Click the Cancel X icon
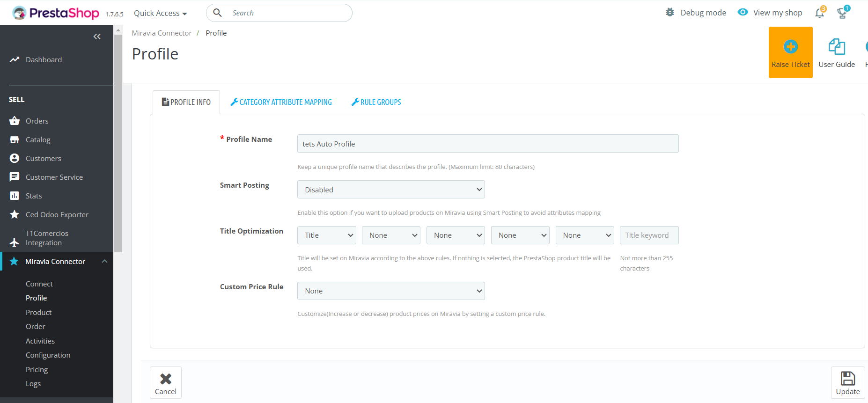Screen dimensions: 868x403 pos(166,379)
